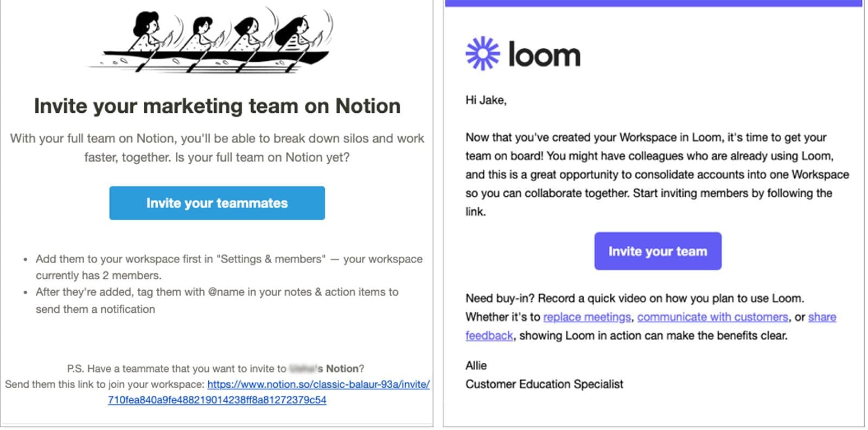Click the 'Invite your team' purple button
The width and height of the screenshot is (868, 430).
658,251
